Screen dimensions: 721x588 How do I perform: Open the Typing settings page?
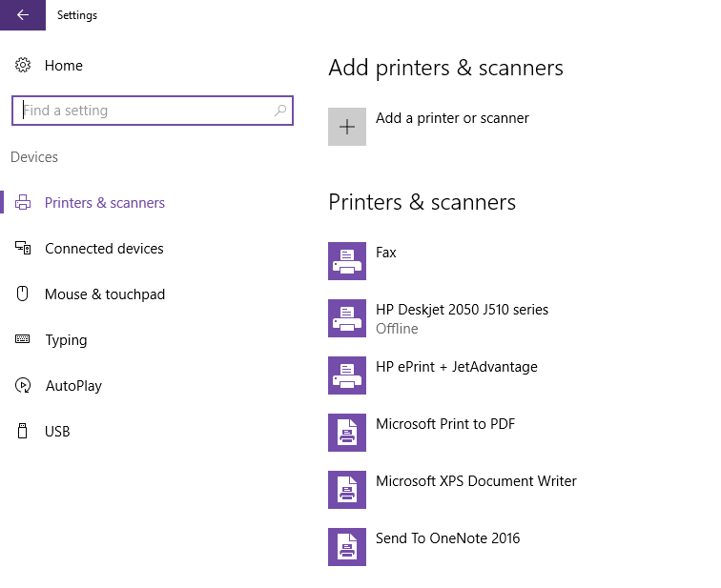pos(66,340)
